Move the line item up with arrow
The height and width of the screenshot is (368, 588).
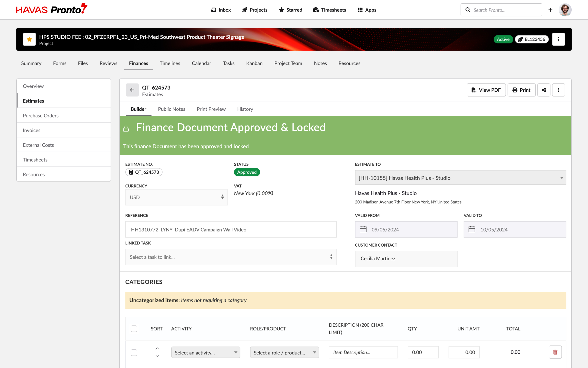click(157, 349)
